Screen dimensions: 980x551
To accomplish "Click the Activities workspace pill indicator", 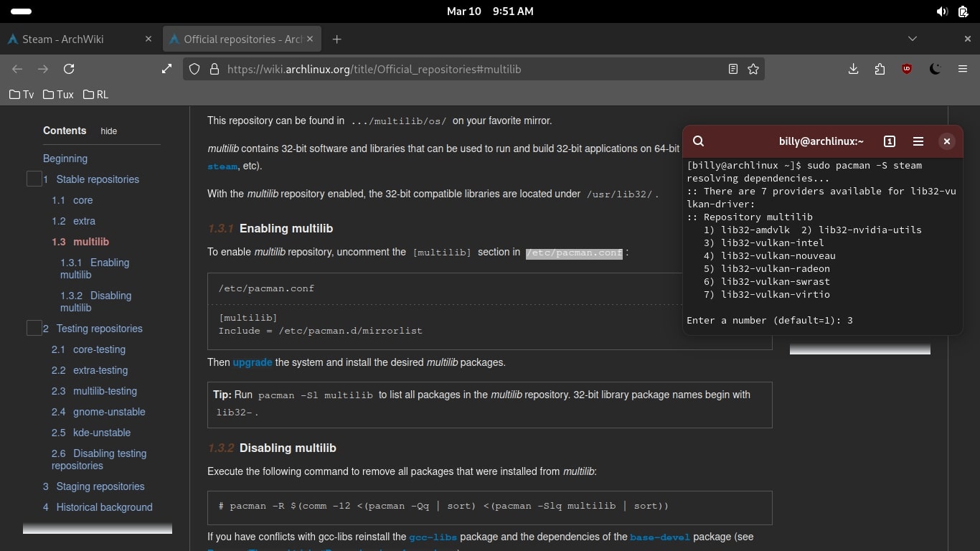I will point(22,11).
